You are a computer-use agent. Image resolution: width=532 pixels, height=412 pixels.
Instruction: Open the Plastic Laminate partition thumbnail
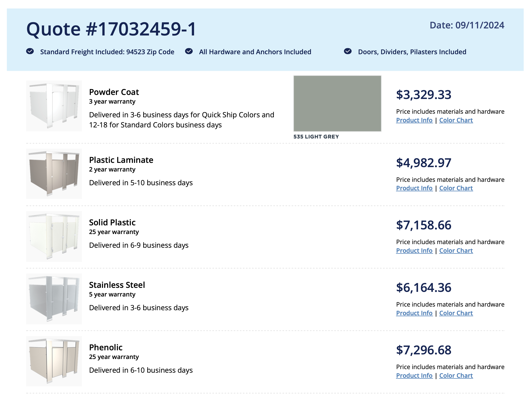pyautogui.click(x=54, y=174)
